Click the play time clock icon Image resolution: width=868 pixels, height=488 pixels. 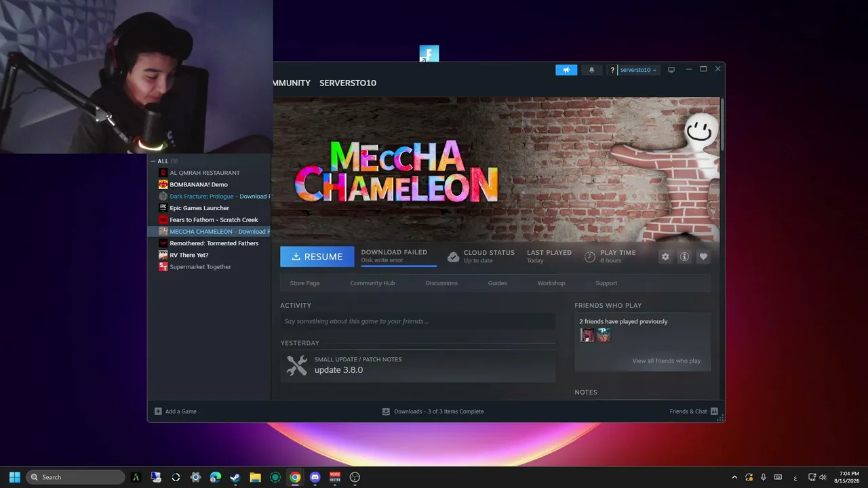590,257
